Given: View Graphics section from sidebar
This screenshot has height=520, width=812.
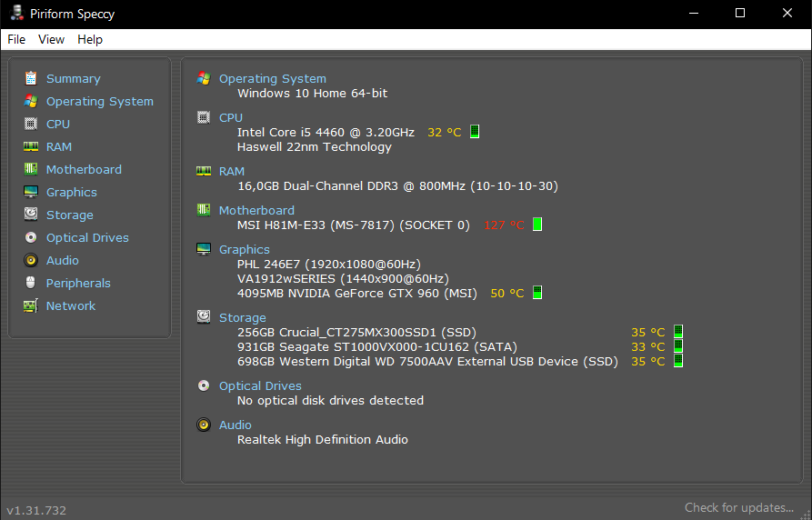Looking at the screenshot, I should [72, 192].
